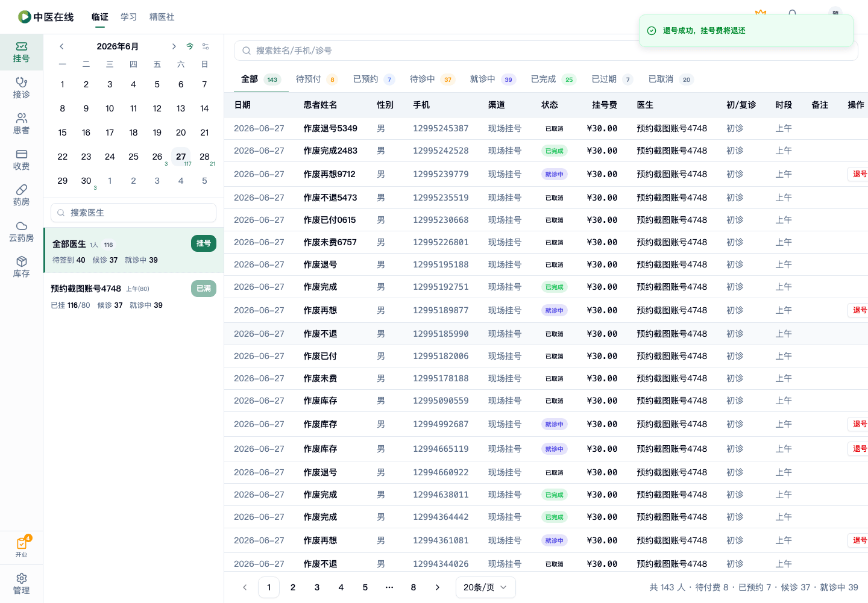Click the 已完成 status badge for 作废完成2483
The width and height of the screenshot is (868, 603).
coord(555,151)
